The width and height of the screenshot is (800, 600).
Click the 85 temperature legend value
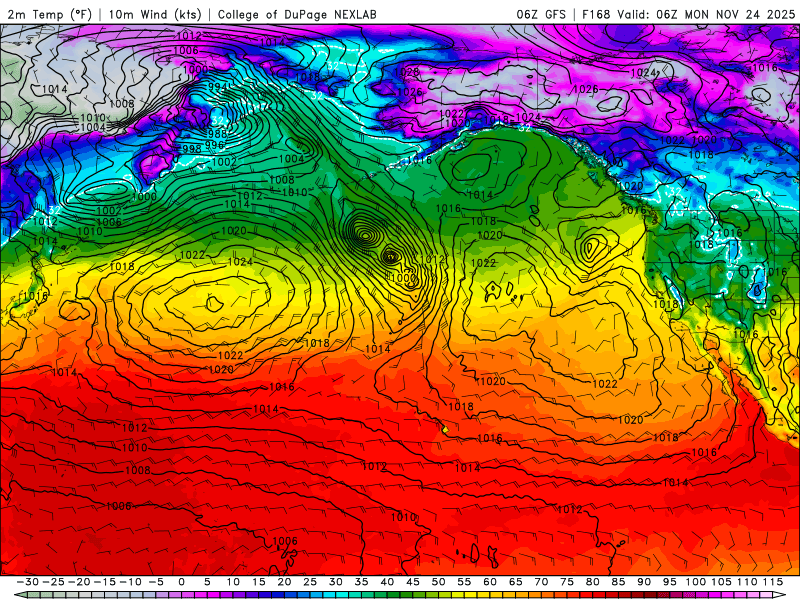[618, 582]
